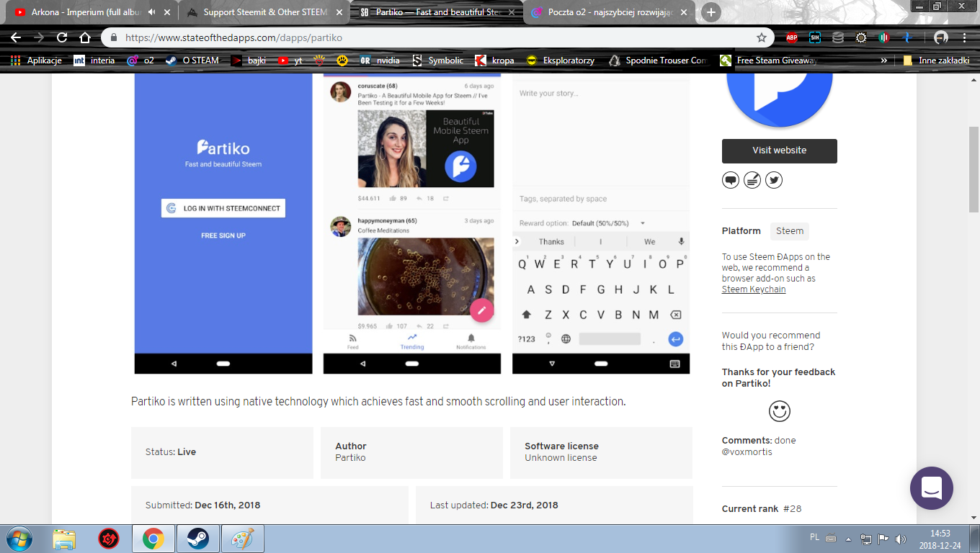Viewport: 980px width, 553px height.
Task: Click the heart-eyes emoji feedback face
Action: (780, 411)
